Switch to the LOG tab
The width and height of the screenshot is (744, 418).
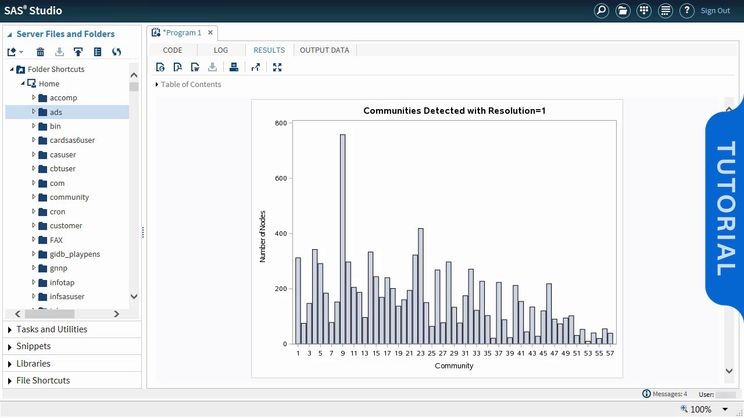coord(221,50)
